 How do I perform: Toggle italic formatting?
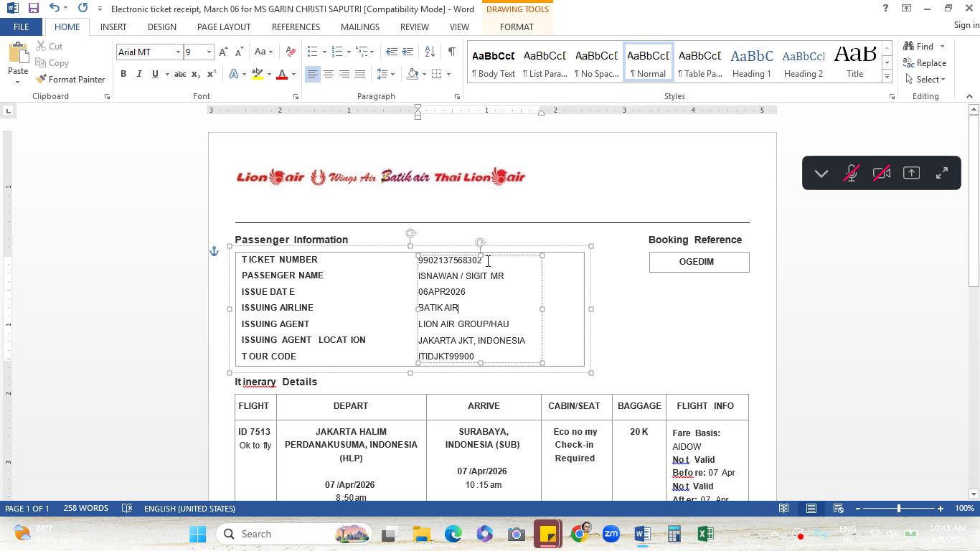(x=139, y=74)
